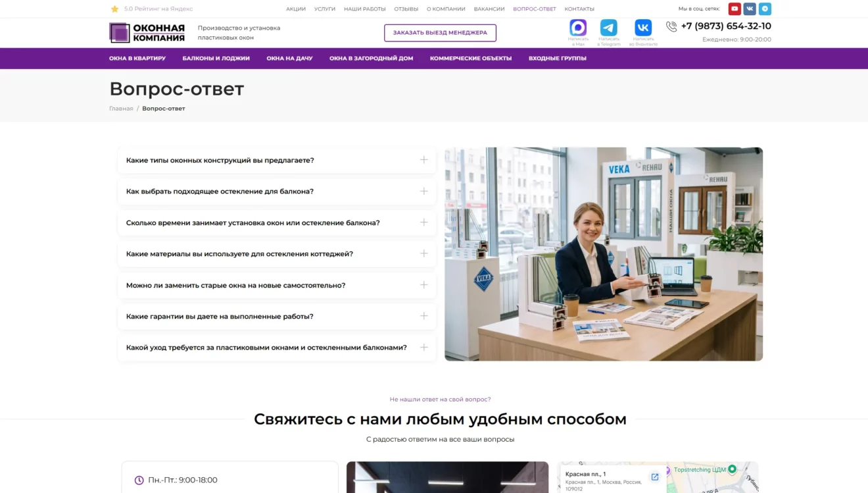Open the YouTube social network icon
The width and height of the screenshot is (868, 493).
tap(735, 9)
